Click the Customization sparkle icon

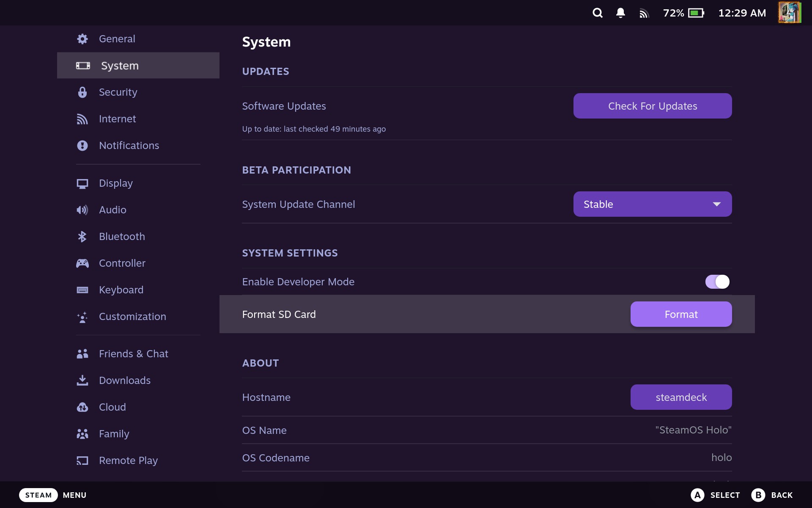pyautogui.click(x=82, y=317)
